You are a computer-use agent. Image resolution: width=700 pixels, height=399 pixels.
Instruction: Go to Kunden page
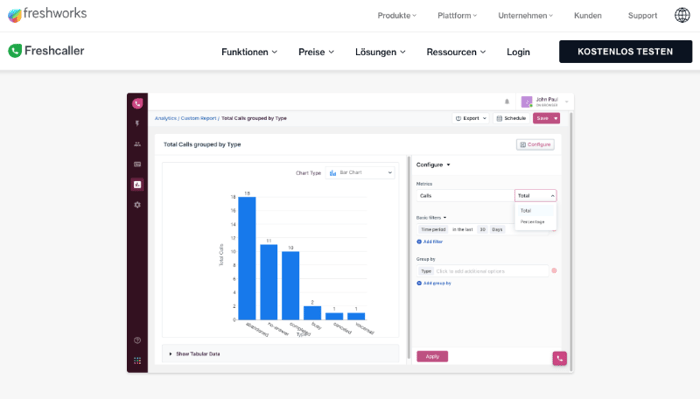tap(588, 16)
